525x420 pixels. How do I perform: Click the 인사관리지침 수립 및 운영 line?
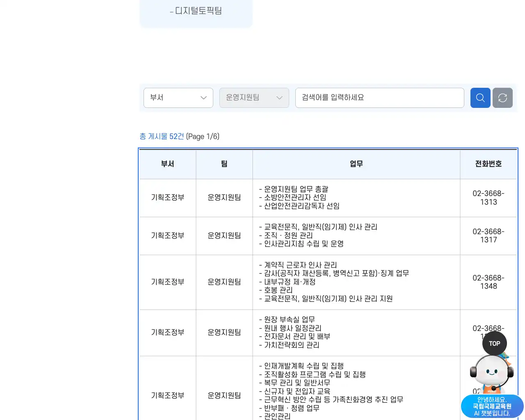(x=301, y=244)
